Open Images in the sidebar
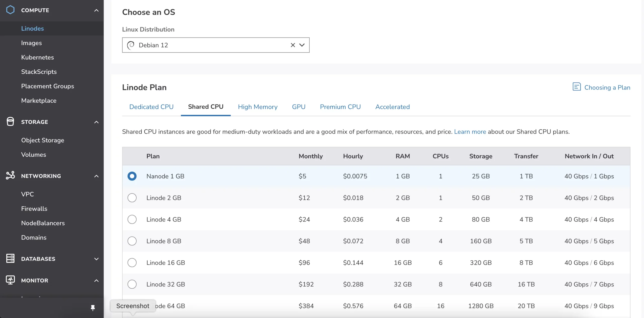 [x=31, y=43]
